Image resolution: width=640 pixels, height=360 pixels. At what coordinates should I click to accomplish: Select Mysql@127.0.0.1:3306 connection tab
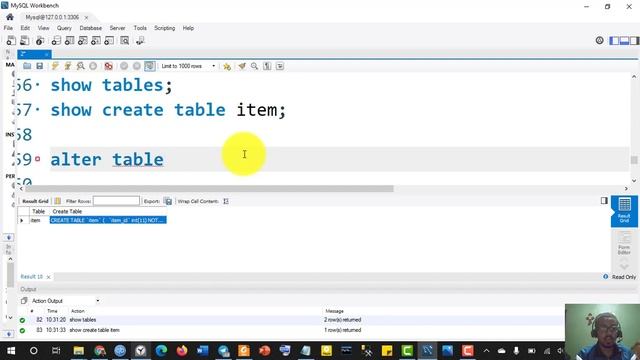[52, 17]
